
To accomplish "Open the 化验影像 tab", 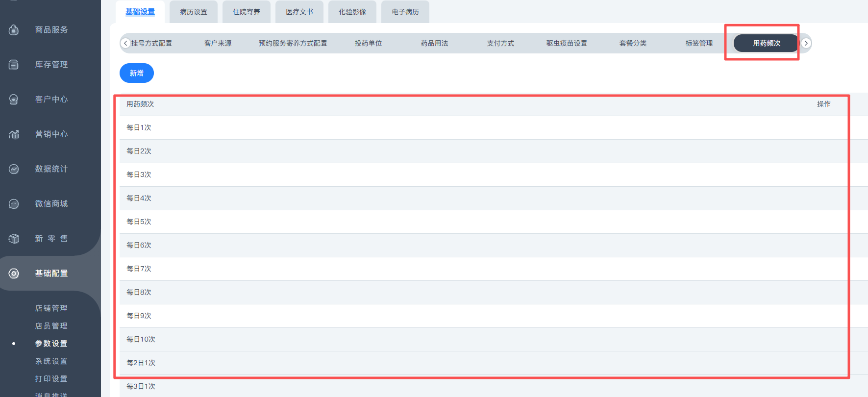I will (352, 12).
